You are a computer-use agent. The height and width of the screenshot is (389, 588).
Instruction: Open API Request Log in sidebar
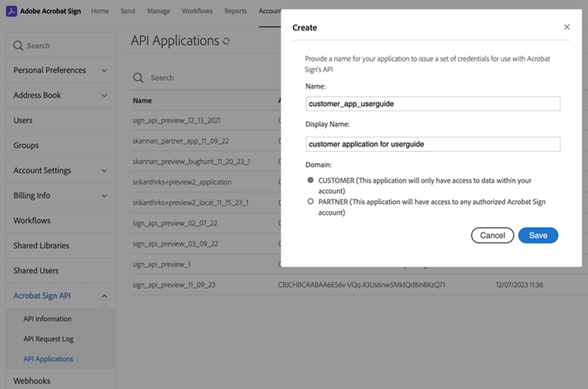pyautogui.click(x=49, y=339)
